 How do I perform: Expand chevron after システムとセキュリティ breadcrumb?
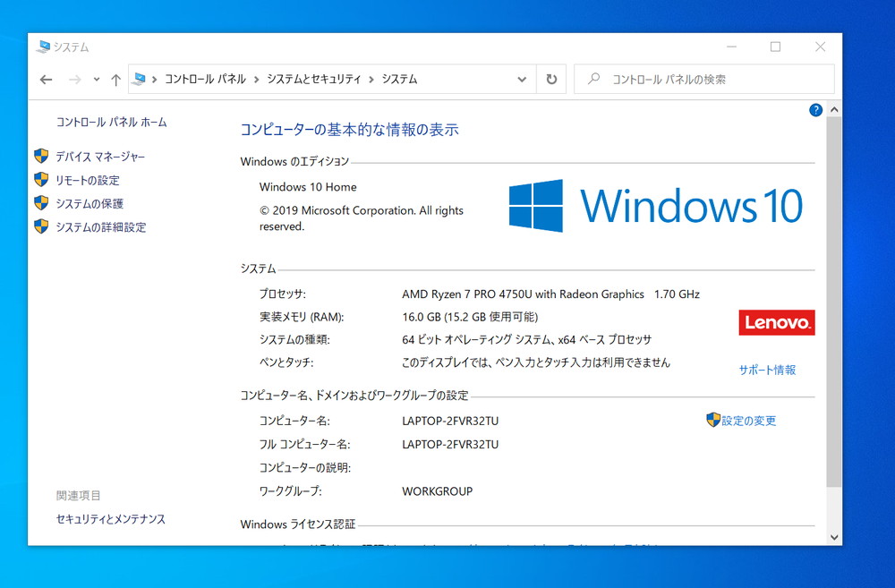pyautogui.click(x=371, y=80)
